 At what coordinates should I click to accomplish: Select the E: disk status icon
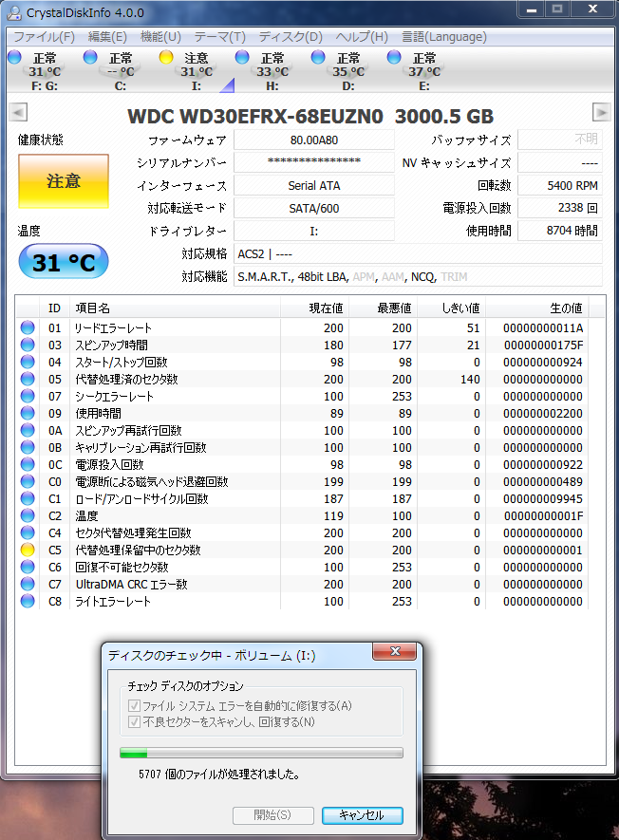pyautogui.click(x=394, y=57)
